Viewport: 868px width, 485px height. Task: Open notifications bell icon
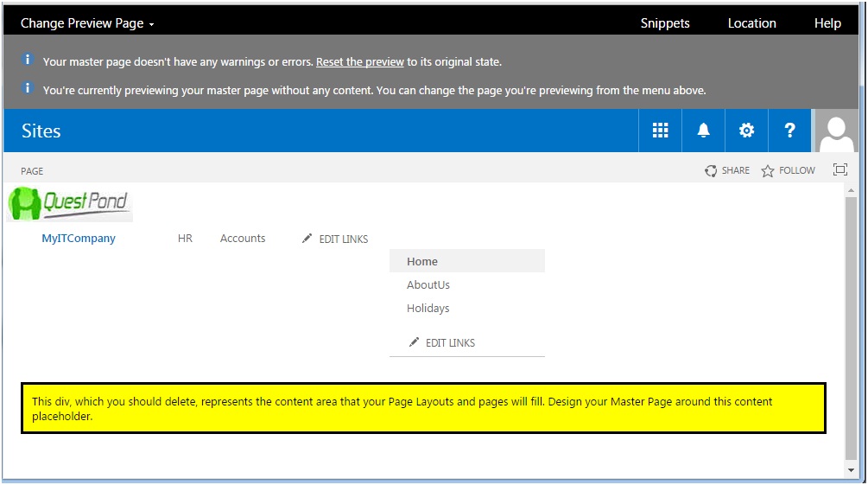703,131
